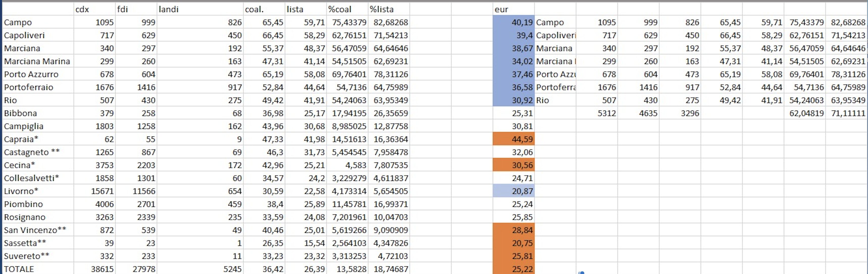Click the "%lista" header cell
868x274 pixels.
[x=389, y=9]
